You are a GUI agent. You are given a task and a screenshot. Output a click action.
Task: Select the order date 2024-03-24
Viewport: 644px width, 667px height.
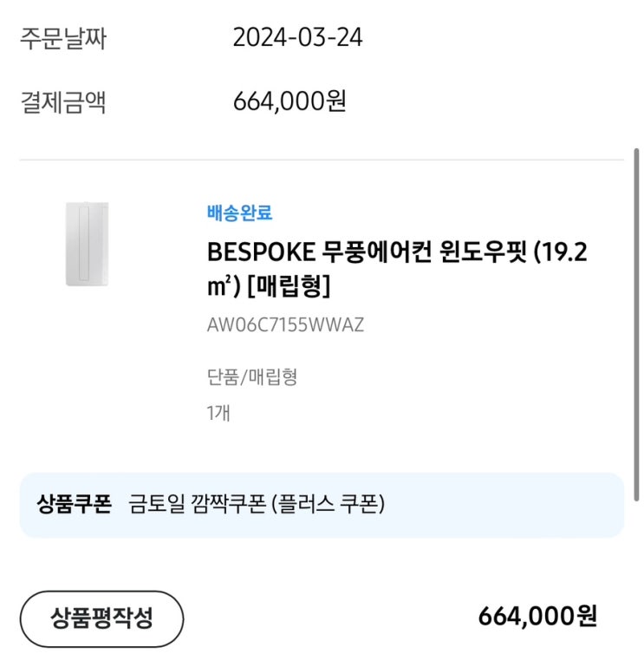297,38
